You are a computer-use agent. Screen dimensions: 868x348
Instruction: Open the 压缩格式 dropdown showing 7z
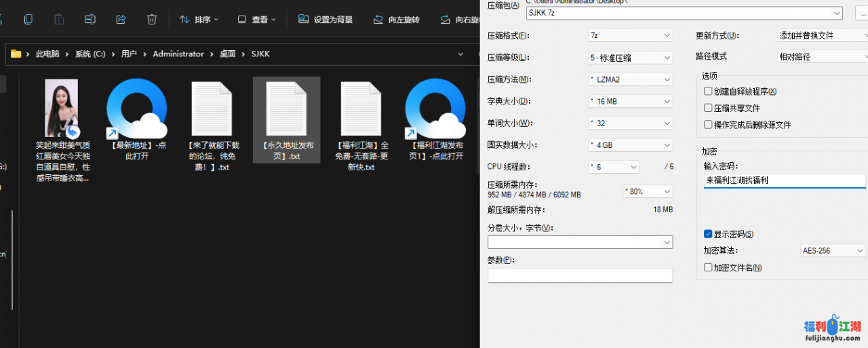tap(630, 35)
